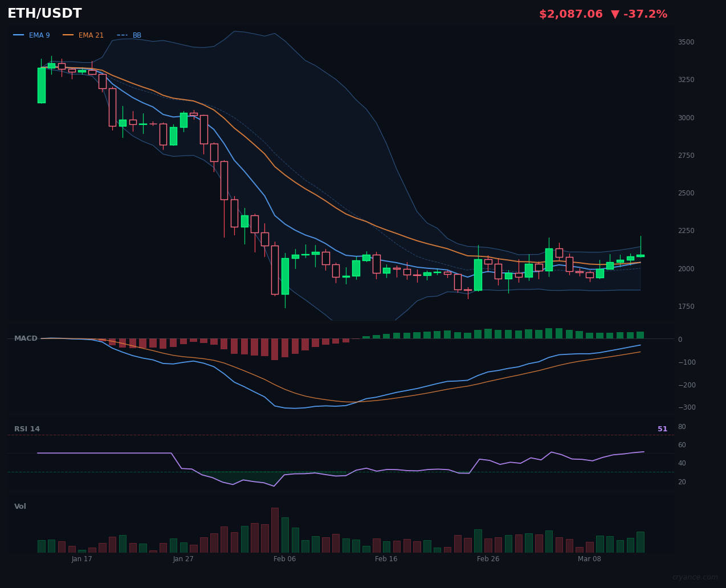This screenshot has width=726, height=588.
Task: Select the Vol panel label
Action: pos(20,506)
